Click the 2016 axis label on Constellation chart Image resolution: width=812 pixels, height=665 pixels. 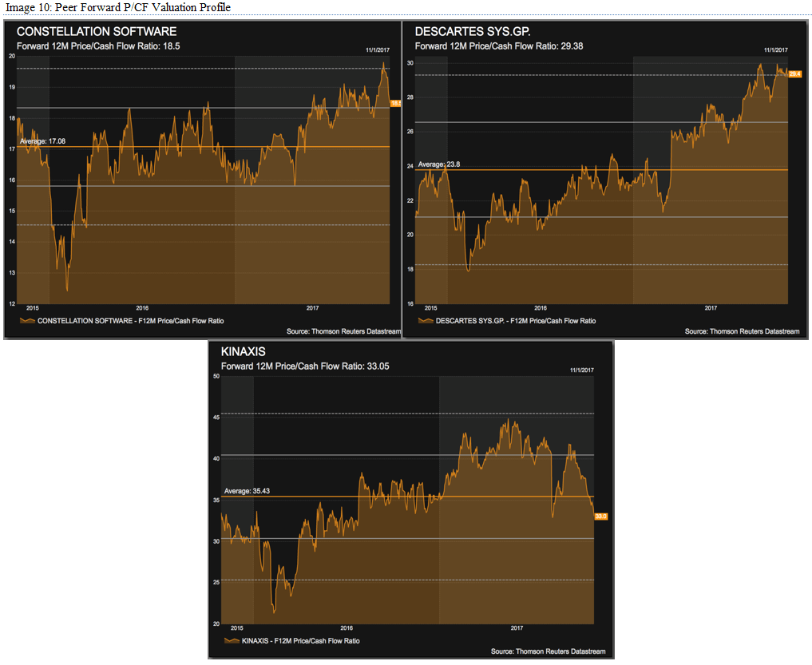142,308
